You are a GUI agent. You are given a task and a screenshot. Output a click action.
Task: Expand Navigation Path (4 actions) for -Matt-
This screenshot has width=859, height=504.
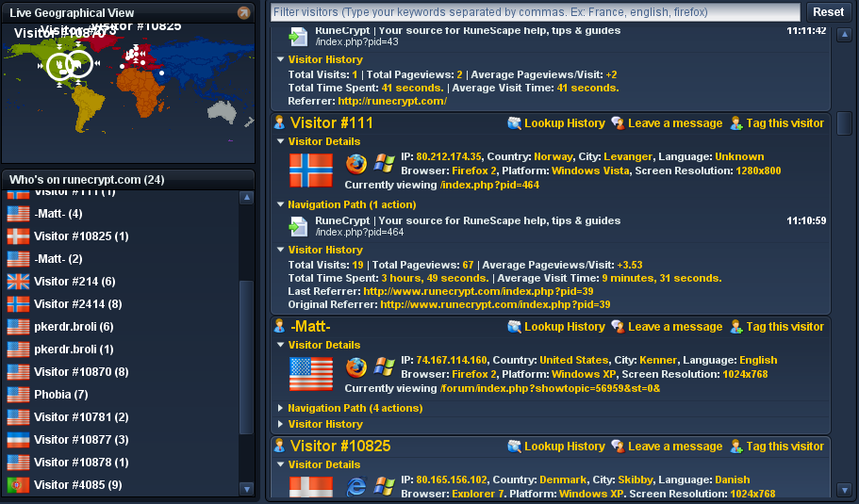tap(280, 408)
